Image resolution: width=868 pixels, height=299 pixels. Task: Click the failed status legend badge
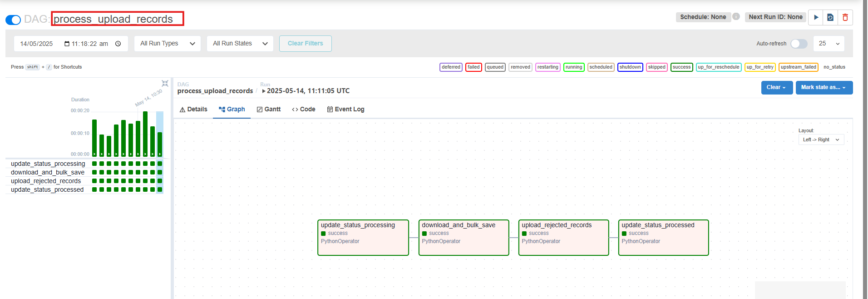(473, 67)
